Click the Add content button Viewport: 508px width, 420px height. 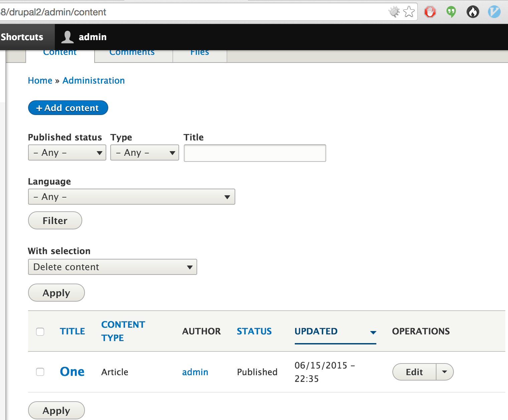(x=68, y=108)
